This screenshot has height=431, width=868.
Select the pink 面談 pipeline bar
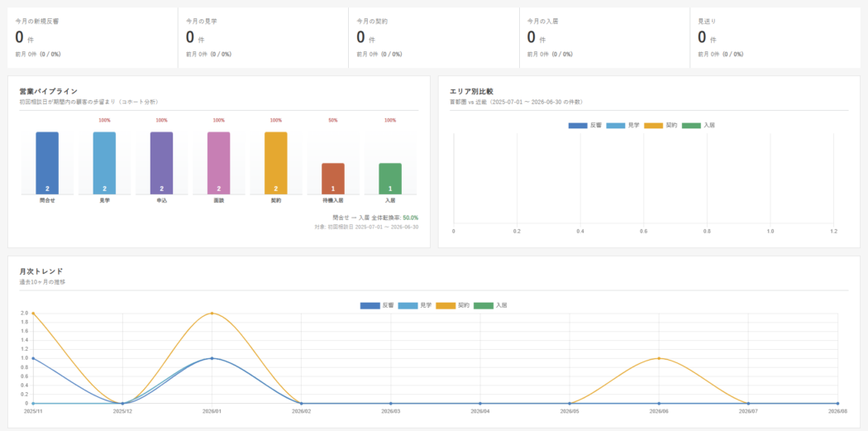[x=219, y=163]
